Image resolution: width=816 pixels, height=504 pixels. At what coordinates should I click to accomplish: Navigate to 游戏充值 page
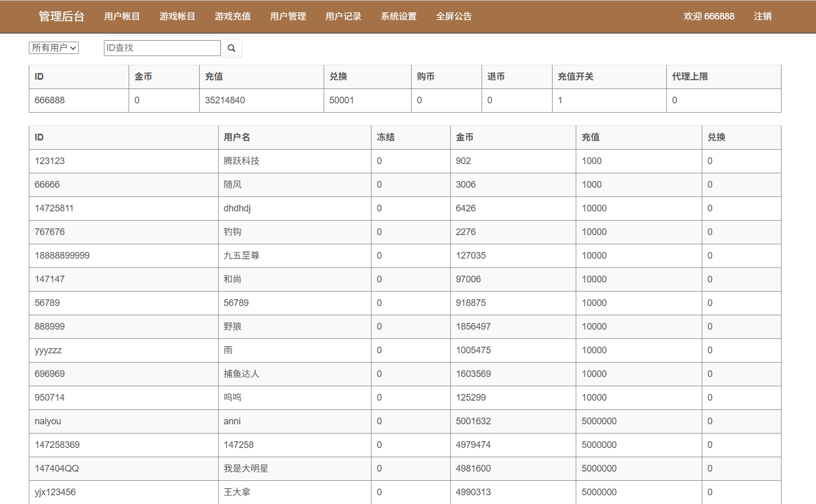coord(233,16)
